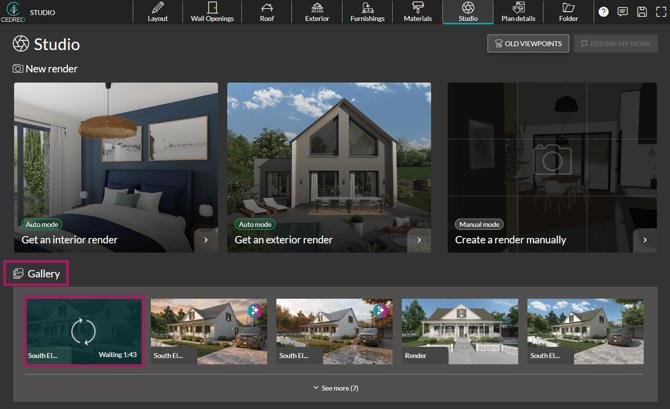Open the last South El... gallery thumbnail
The height and width of the screenshot is (409, 670).
click(x=585, y=331)
